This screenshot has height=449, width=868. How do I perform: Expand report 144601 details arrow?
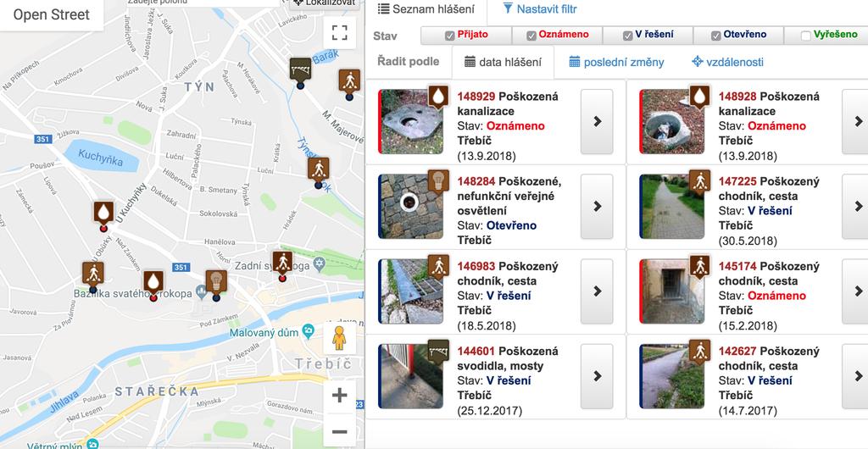coord(597,376)
